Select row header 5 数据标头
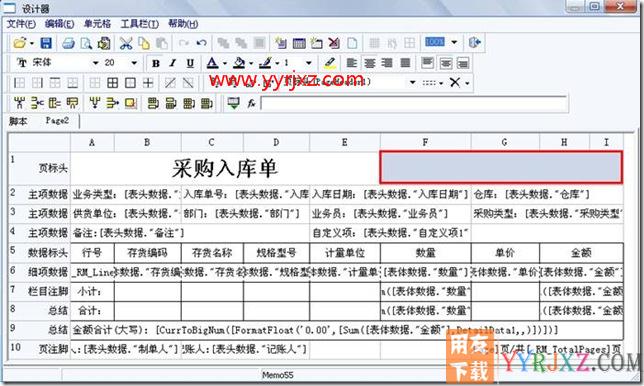The height and width of the screenshot is (386, 644). coord(40,252)
